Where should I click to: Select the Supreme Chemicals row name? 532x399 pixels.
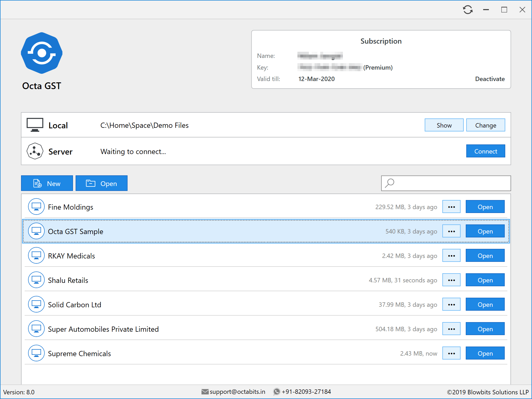(x=79, y=354)
